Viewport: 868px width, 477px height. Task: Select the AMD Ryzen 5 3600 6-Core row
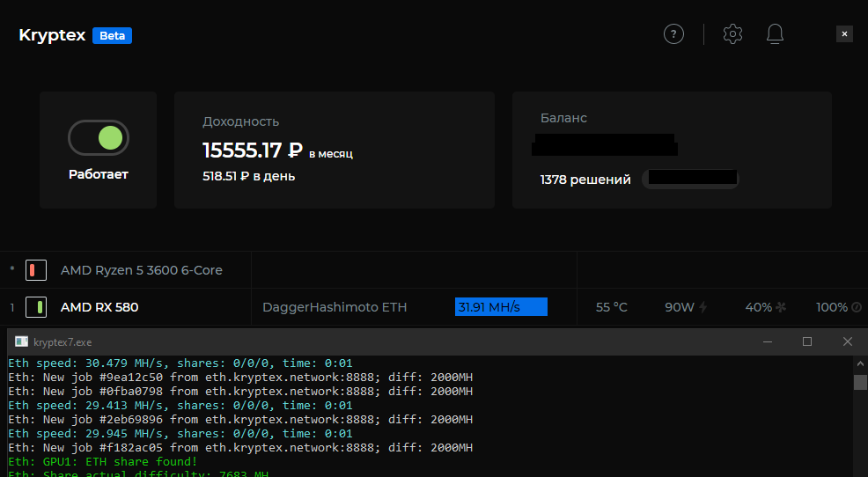141,270
